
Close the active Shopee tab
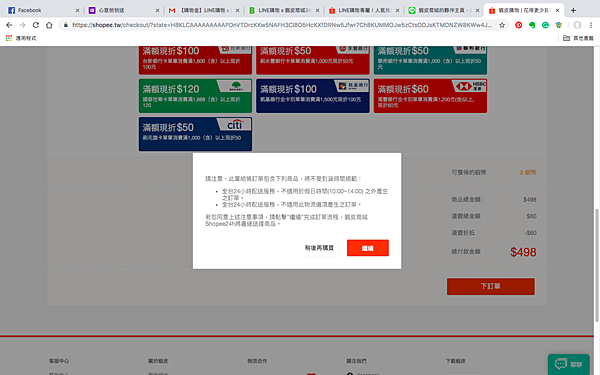[558, 10]
